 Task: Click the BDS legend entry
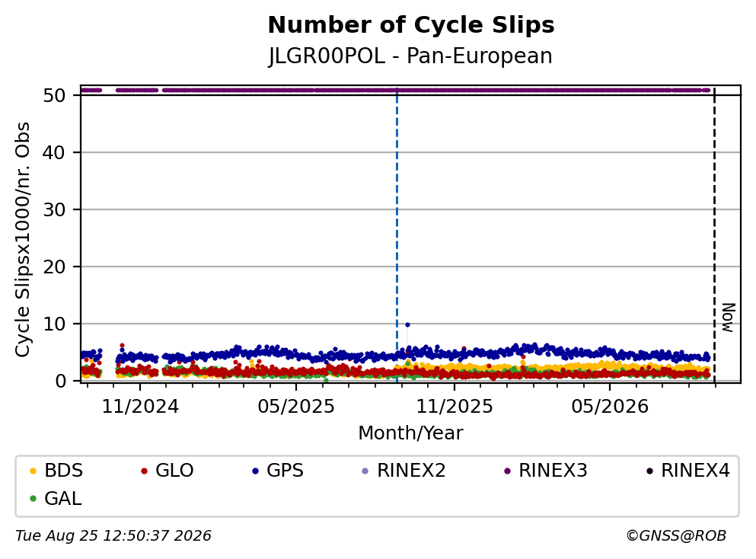tap(56, 470)
